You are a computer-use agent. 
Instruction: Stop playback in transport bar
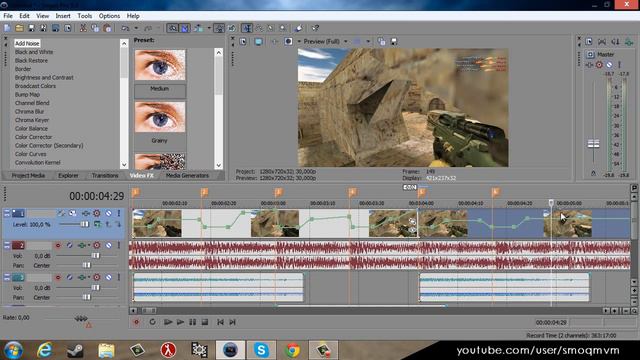(x=205, y=322)
